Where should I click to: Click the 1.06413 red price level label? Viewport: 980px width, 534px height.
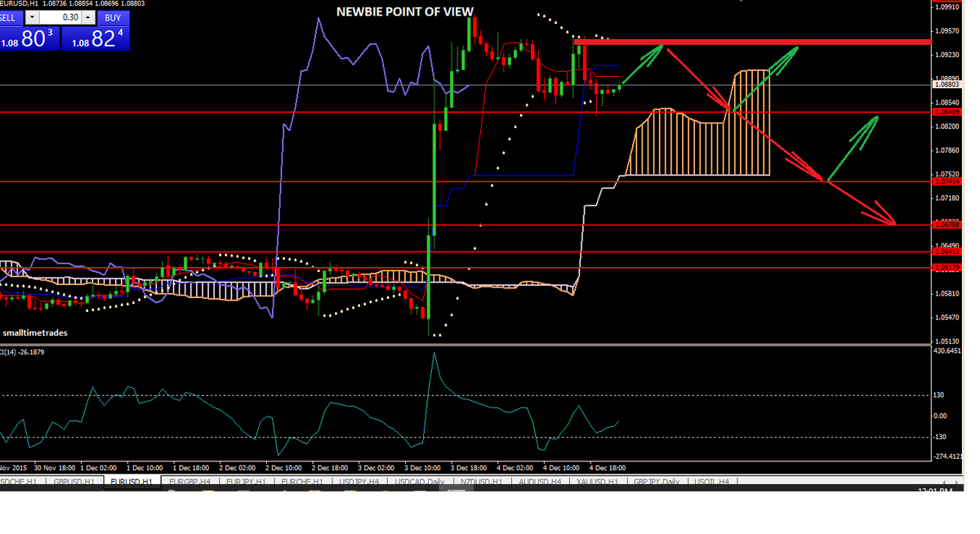click(947, 252)
